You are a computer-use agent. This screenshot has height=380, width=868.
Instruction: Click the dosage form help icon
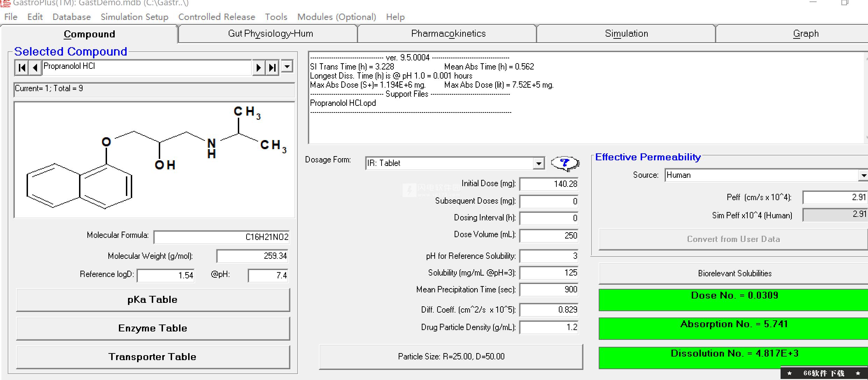pos(565,163)
